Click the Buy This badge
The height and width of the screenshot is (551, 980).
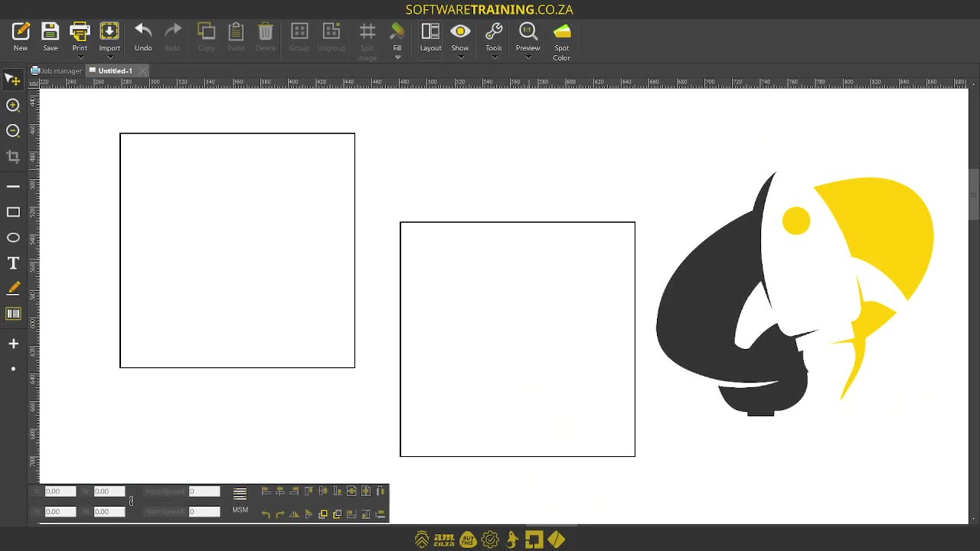tap(468, 540)
